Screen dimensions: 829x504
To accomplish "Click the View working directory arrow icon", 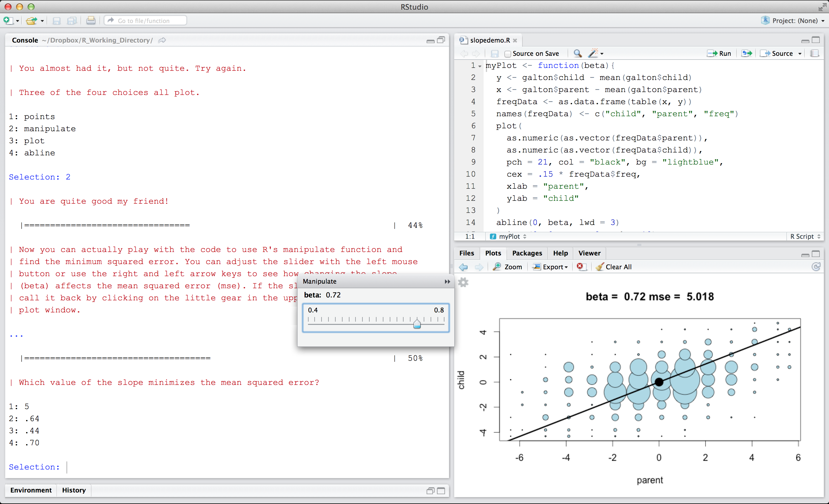I will coord(162,40).
